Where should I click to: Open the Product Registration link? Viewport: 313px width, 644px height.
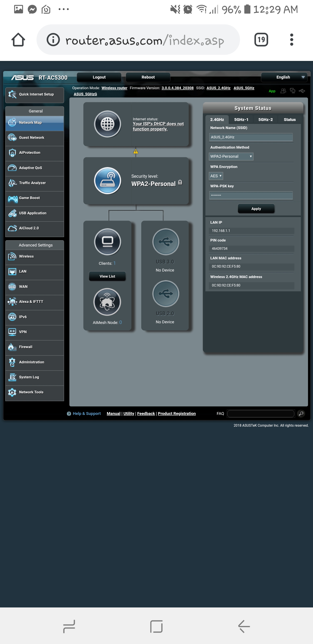(177, 414)
